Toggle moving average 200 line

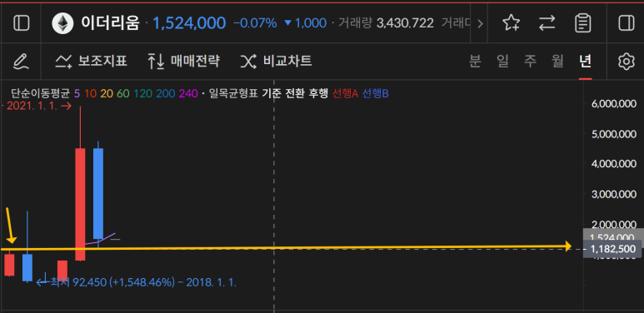165,93
